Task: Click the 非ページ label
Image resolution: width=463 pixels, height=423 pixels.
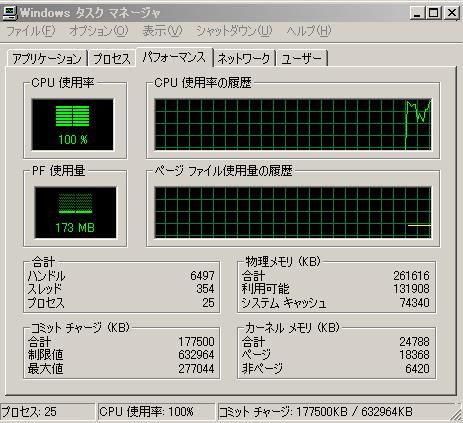Action: [x=262, y=369]
